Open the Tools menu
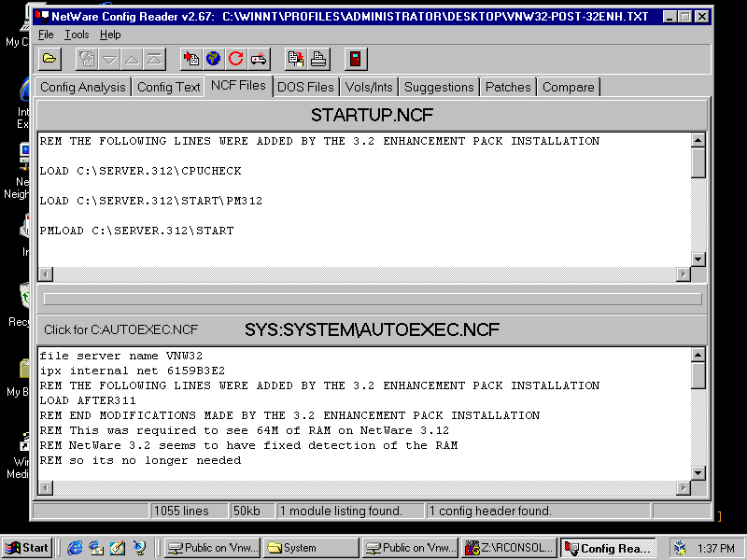The height and width of the screenshot is (560, 747). pos(77,35)
